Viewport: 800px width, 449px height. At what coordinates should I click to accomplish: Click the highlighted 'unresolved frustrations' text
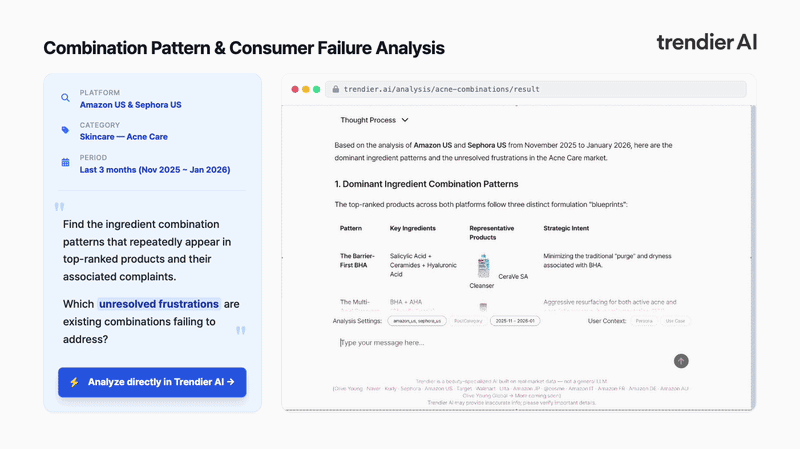tap(159, 304)
